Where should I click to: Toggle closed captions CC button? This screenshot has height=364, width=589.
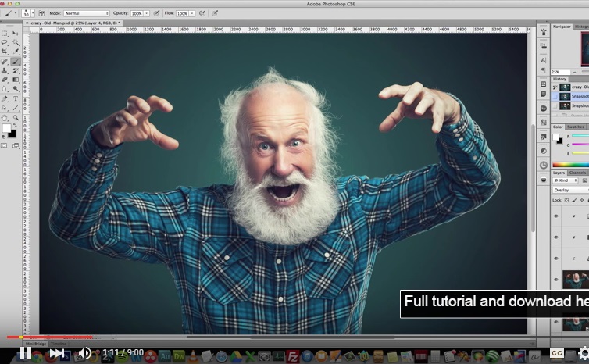[x=557, y=353]
